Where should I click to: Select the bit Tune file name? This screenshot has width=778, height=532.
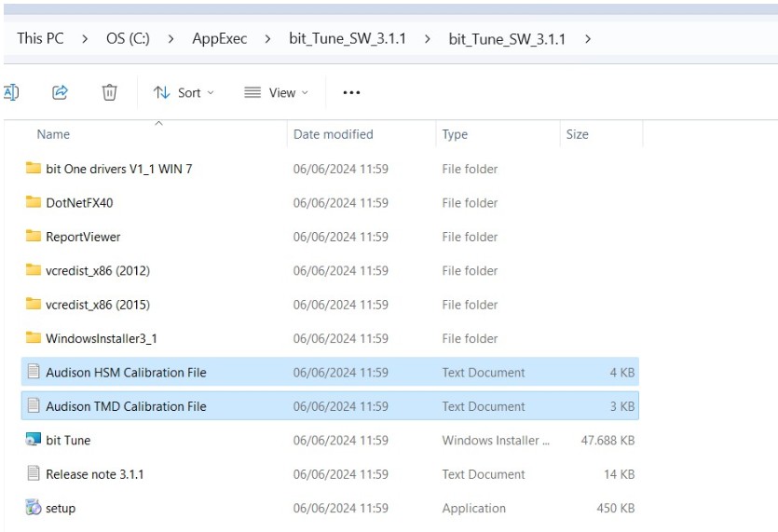point(68,440)
